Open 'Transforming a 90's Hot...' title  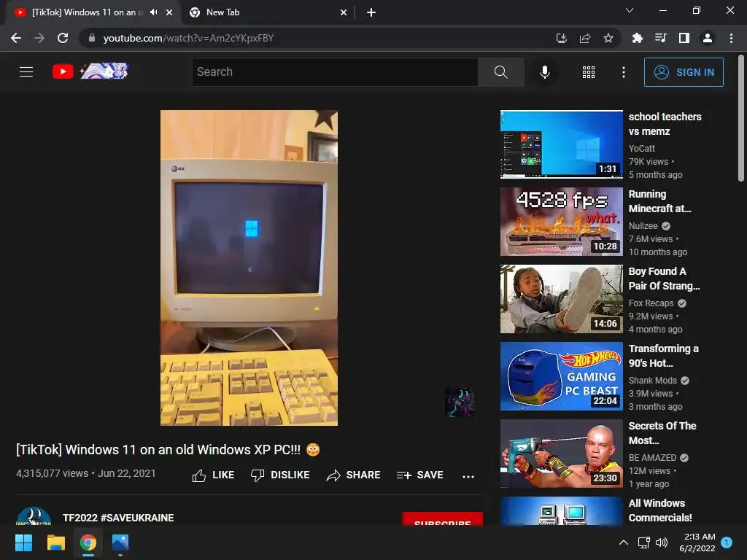(x=664, y=356)
